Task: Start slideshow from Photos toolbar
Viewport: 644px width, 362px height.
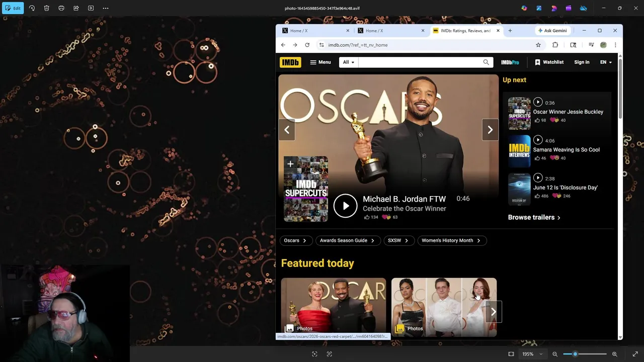Action: 91,8
